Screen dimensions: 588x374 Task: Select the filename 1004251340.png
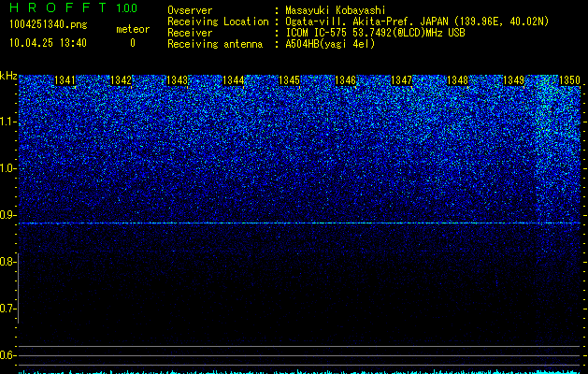49,25
